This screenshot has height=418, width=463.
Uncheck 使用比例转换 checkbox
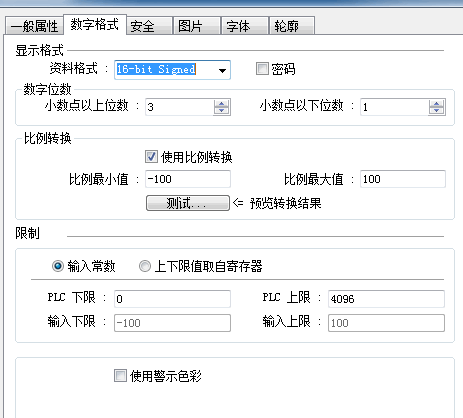click(x=151, y=157)
